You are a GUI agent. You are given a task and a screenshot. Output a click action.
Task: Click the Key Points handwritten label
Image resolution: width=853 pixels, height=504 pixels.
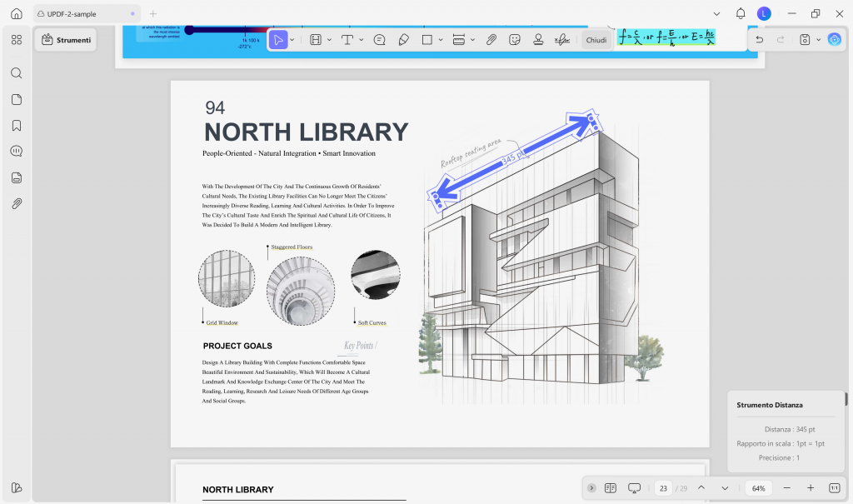coord(360,346)
